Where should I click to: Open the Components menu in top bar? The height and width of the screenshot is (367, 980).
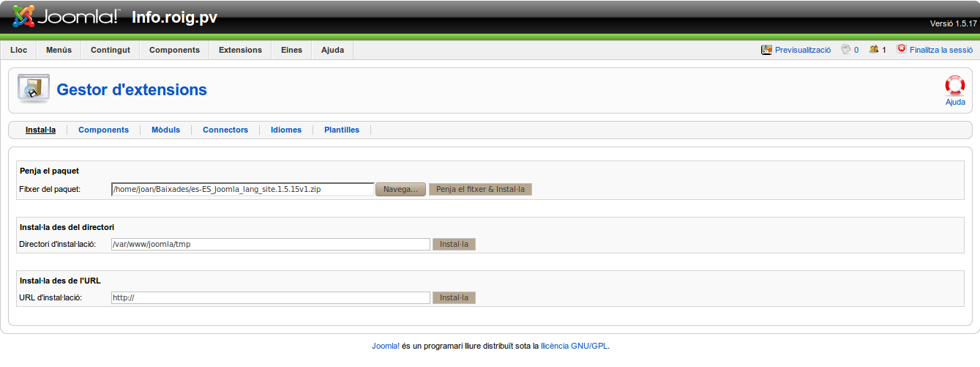click(x=174, y=50)
